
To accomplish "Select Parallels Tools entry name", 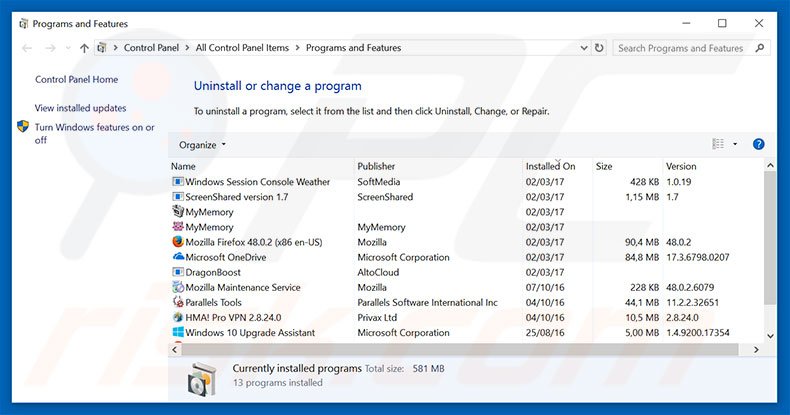I will 214,302.
